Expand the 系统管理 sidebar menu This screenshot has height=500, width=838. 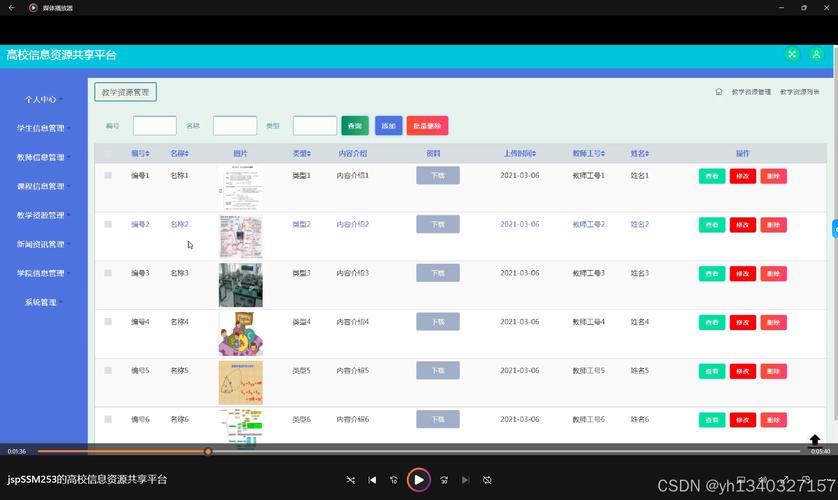tap(42, 302)
